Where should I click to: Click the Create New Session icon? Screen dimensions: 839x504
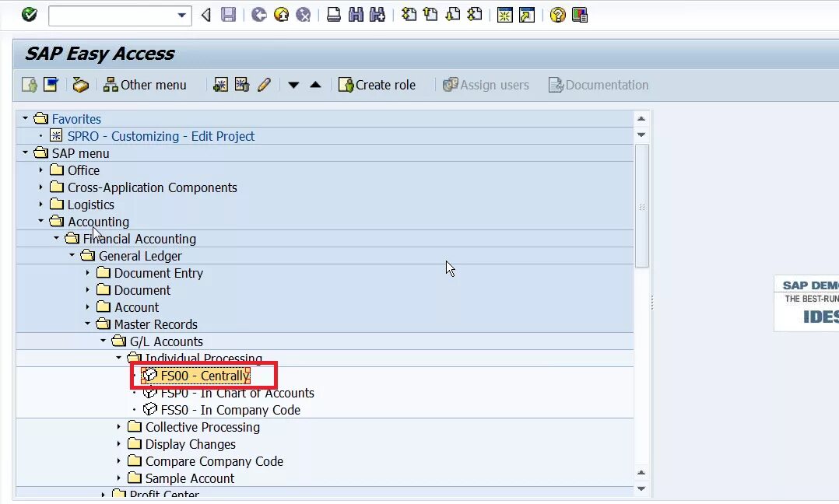point(504,15)
